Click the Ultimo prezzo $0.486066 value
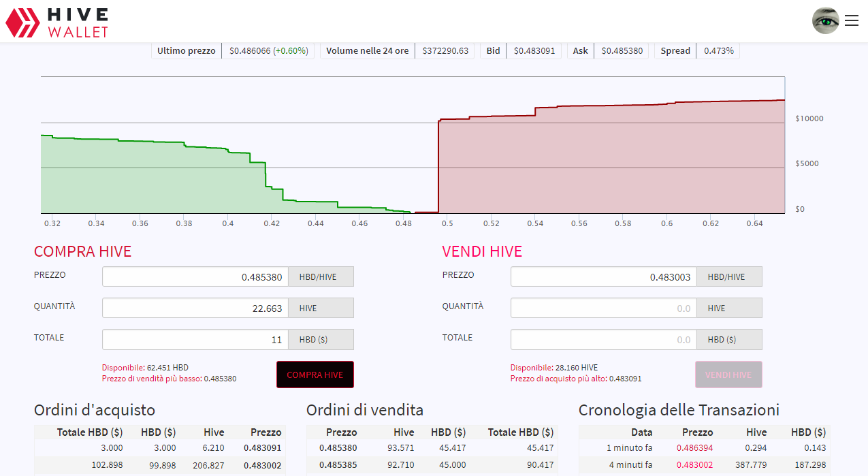The image size is (868, 476). (x=268, y=51)
